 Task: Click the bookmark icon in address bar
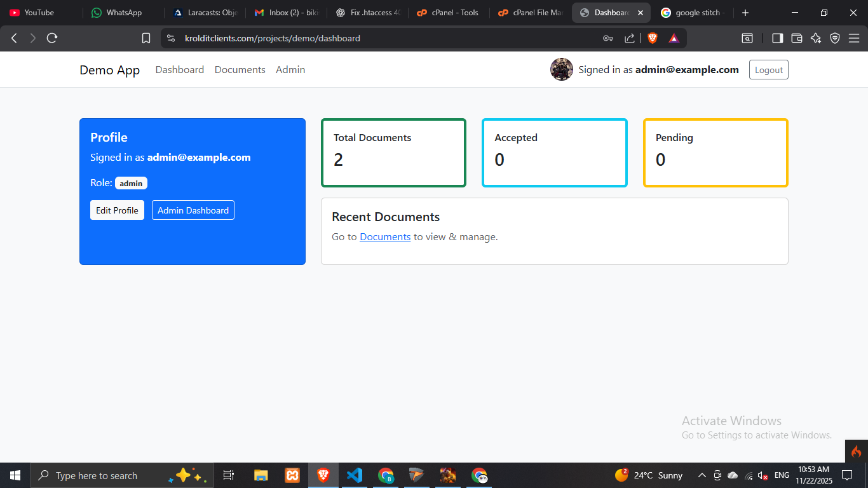point(146,38)
